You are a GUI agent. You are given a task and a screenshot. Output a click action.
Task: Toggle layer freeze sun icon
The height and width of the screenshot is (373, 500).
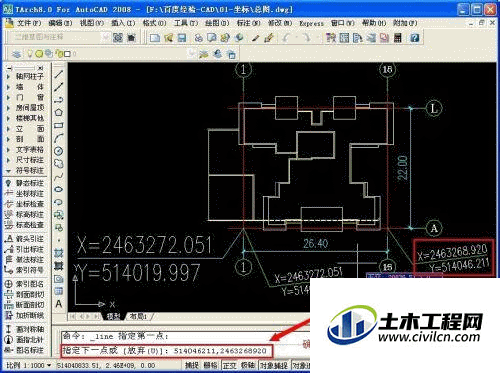click(x=39, y=53)
